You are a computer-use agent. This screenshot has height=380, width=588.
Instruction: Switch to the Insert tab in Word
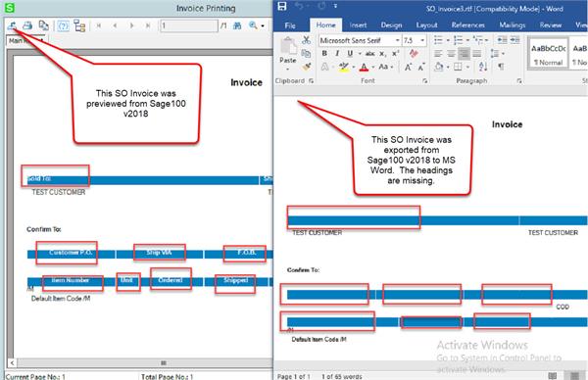click(358, 25)
